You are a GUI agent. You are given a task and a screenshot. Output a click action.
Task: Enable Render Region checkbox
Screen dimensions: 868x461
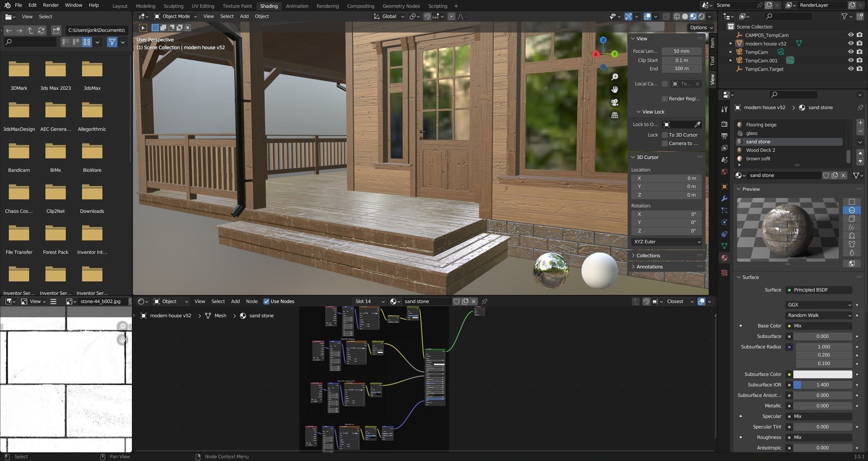665,99
